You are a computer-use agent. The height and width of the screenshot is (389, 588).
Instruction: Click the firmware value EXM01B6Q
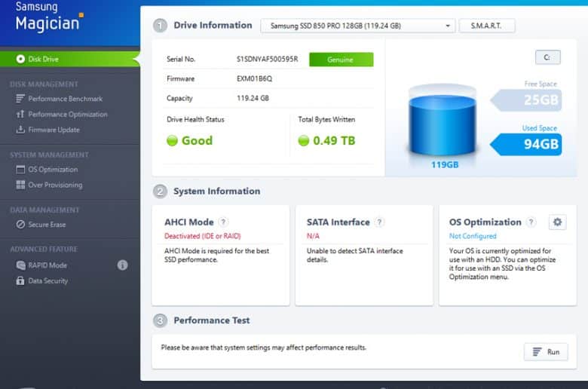254,78
